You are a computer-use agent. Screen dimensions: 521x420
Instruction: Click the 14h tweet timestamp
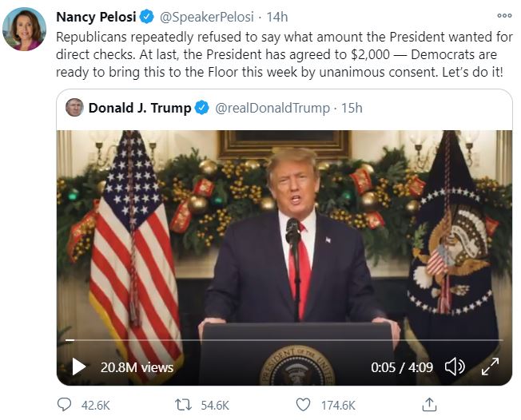pyautogui.click(x=277, y=17)
